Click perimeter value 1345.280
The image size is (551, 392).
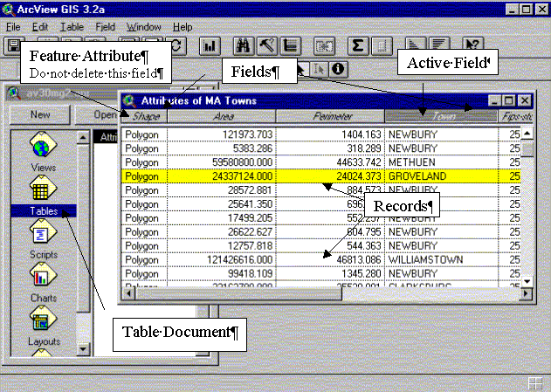362,273
